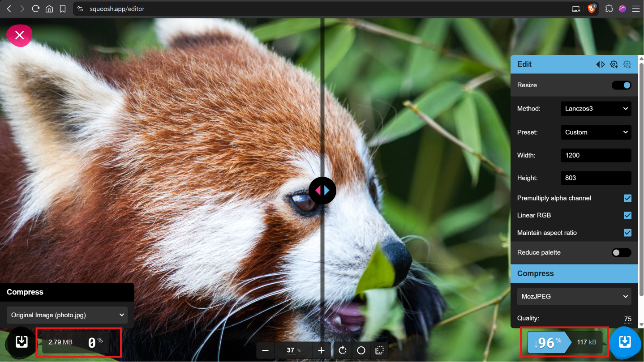Uncheck the Linear RGB checkbox

tap(627, 215)
